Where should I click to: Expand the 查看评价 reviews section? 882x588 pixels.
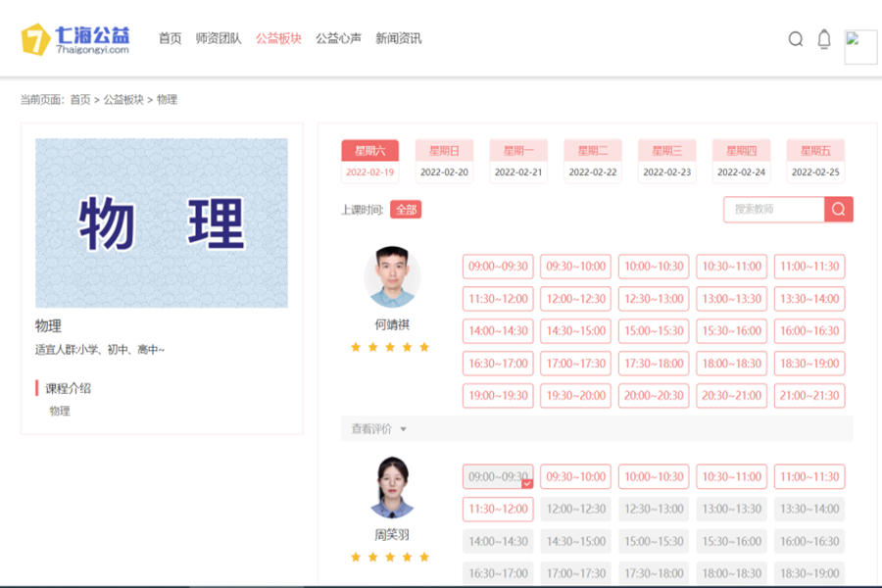378,428
